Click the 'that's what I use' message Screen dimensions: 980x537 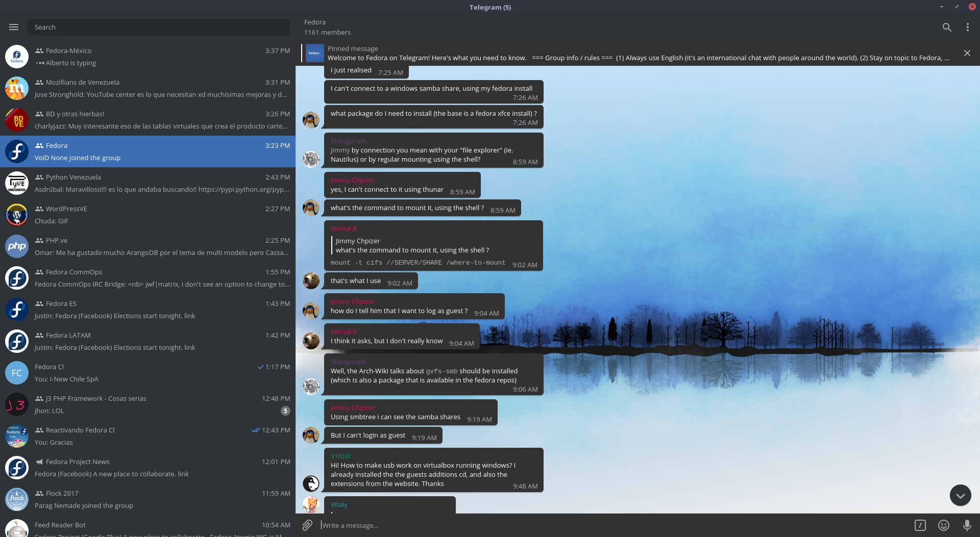point(371,281)
